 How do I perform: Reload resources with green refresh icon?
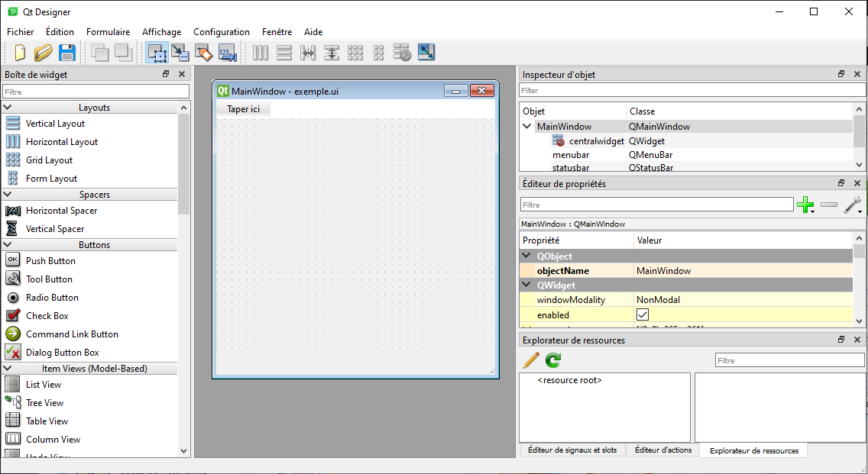553,360
